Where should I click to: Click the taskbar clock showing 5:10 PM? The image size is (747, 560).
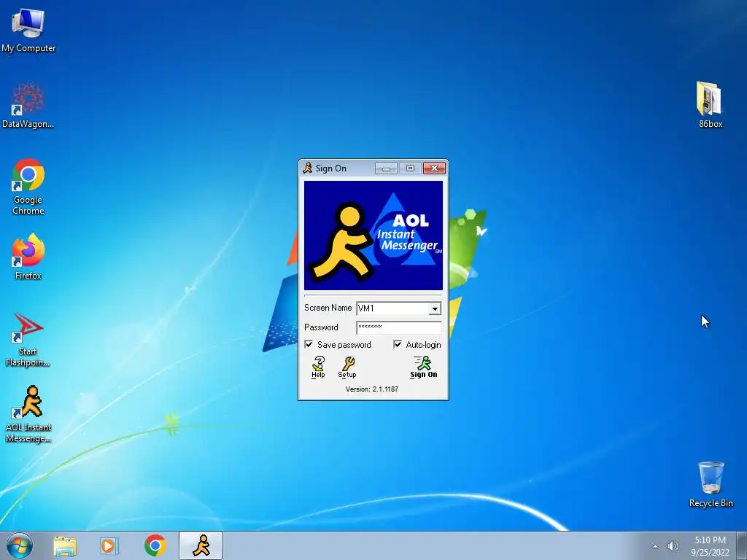pyautogui.click(x=710, y=546)
